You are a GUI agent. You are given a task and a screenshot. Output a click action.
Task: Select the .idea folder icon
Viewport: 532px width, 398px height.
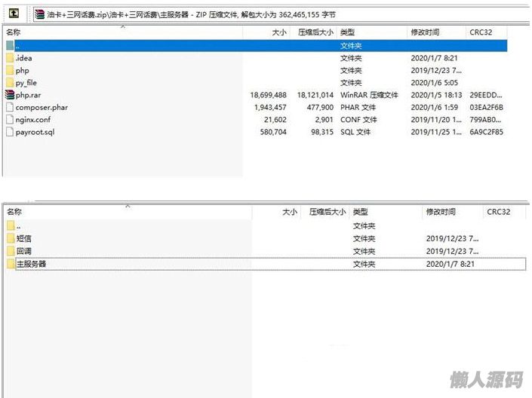10,58
